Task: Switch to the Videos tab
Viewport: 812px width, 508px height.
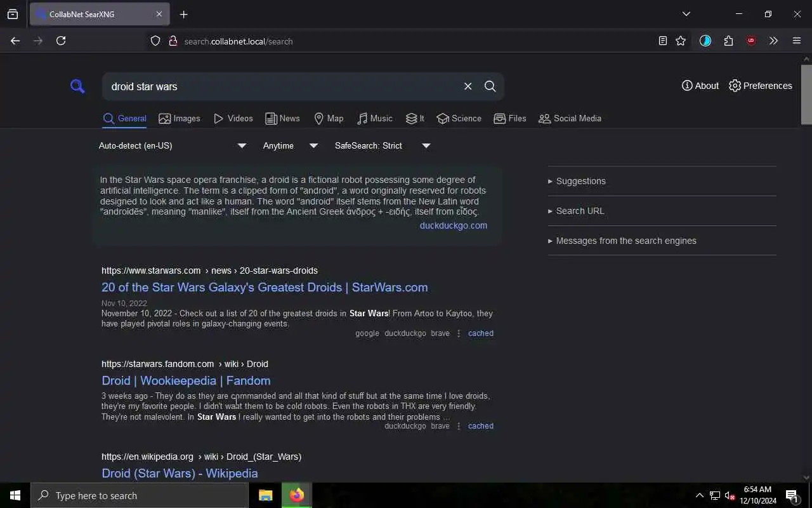Action: point(233,119)
